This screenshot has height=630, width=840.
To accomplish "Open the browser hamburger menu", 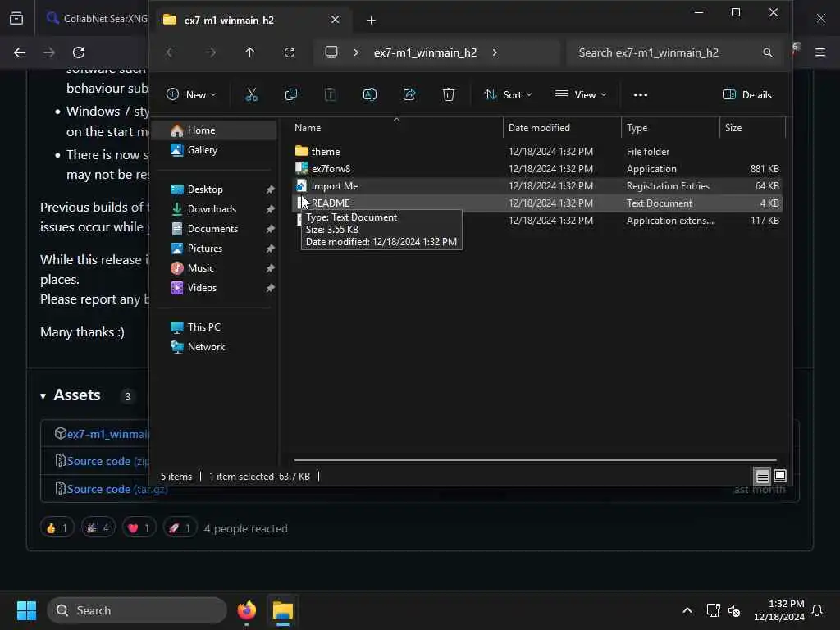I will click(x=820, y=52).
